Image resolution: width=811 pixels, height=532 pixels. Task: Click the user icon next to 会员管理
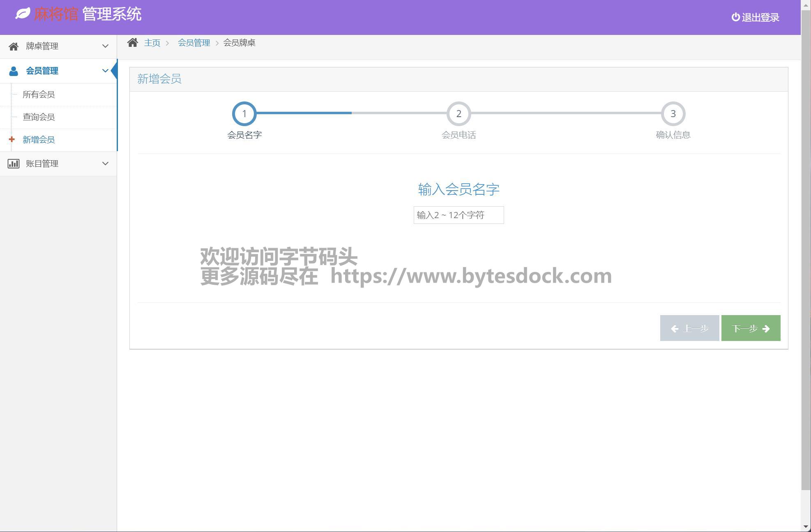(x=14, y=71)
